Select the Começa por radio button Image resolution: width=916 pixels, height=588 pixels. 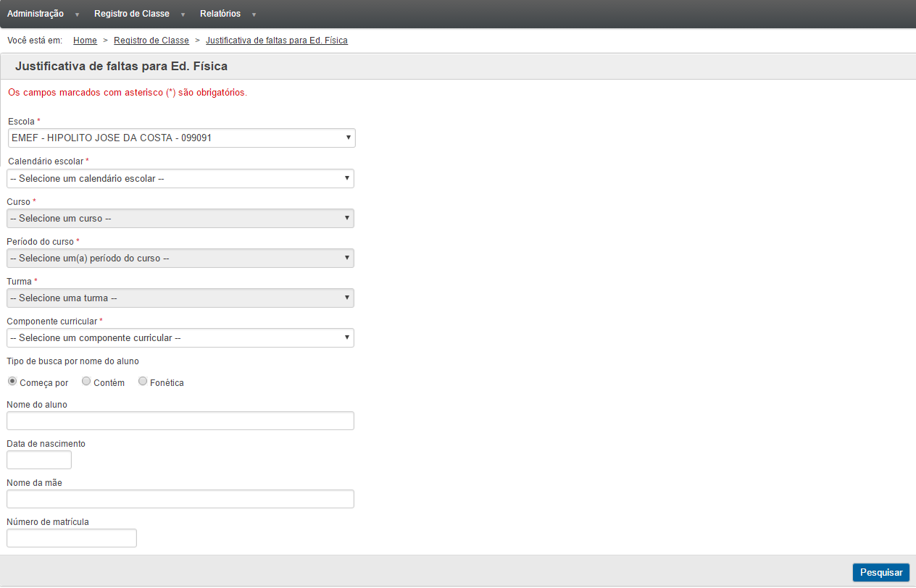12,382
